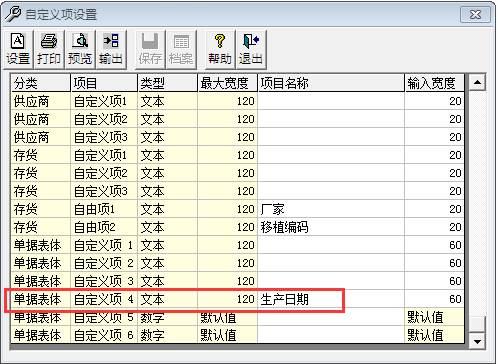
Task: Click the 分类 column header
Action: point(41,83)
